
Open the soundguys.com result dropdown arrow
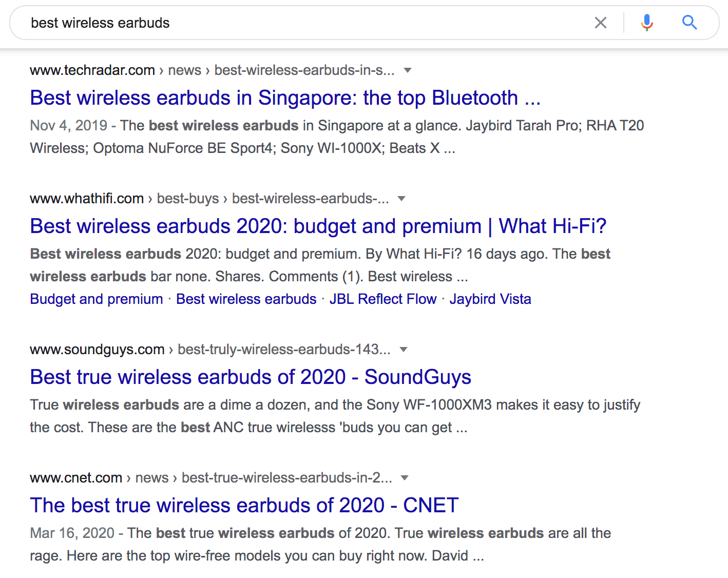click(404, 350)
